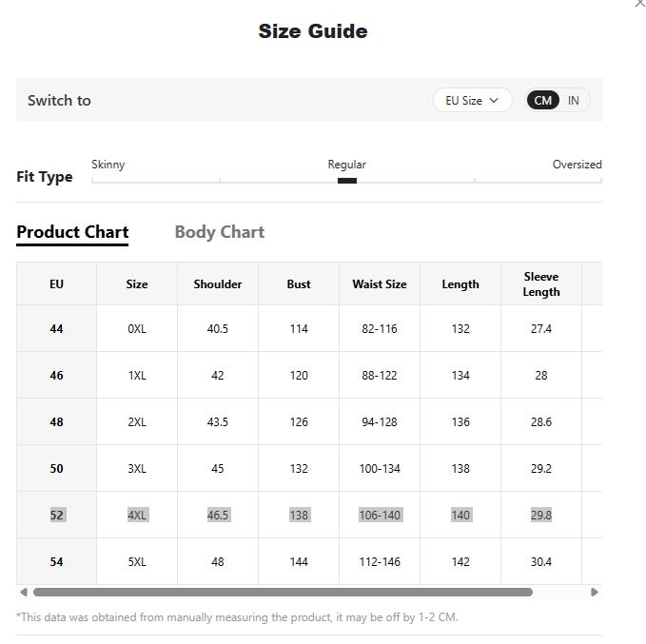Click the EU 44 row header
The width and height of the screenshot is (646, 644).
[x=56, y=328]
